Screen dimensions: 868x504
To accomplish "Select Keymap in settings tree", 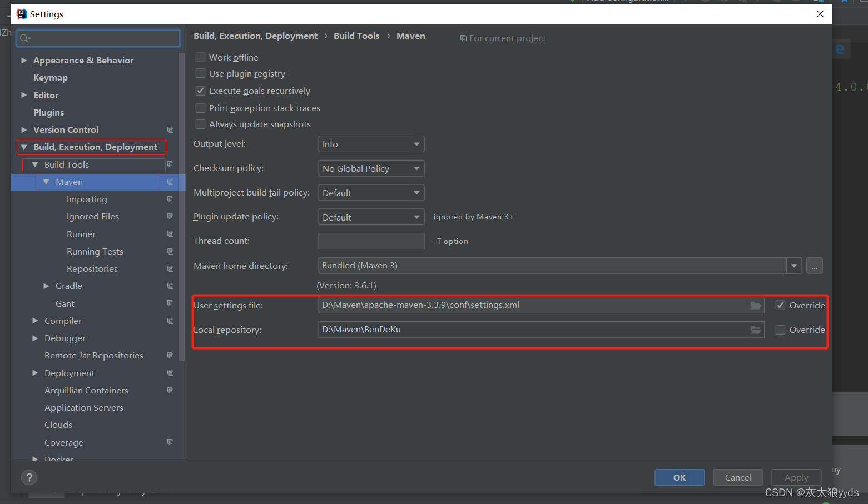I will click(51, 78).
